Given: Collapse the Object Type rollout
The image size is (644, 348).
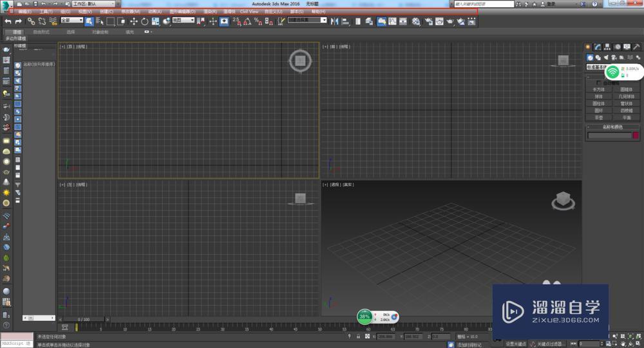Looking at the screenshot, I should click(588, 77).
